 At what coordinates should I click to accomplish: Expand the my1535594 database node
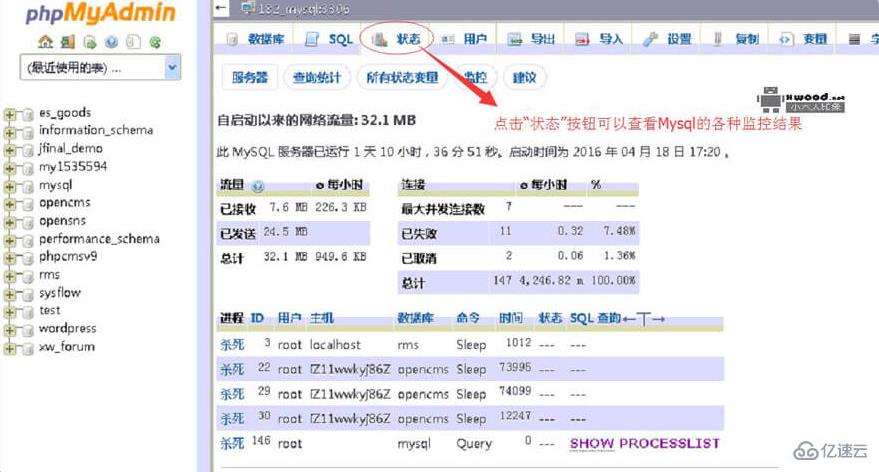[10, 169]
